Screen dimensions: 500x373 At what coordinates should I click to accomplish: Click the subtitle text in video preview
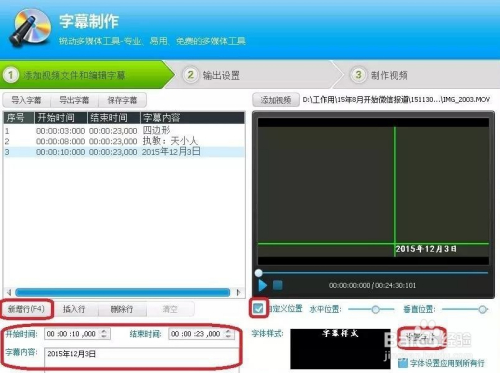coord(426,249)
